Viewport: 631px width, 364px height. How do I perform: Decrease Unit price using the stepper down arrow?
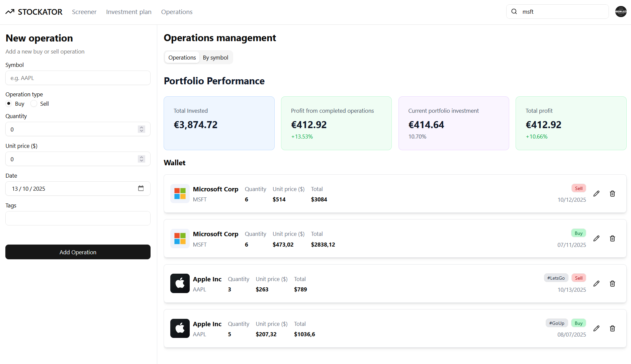point(141,161)
